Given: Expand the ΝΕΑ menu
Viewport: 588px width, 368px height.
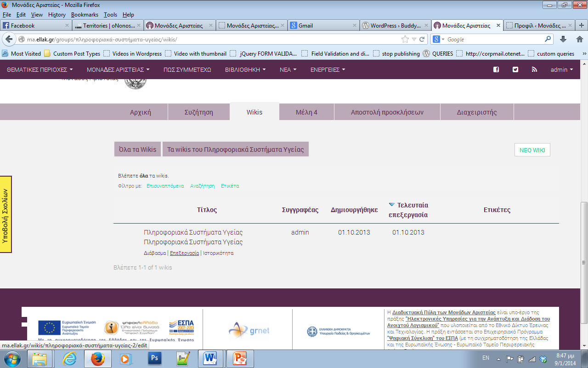Looking at the screenshot, I should [x=288, y=70].
